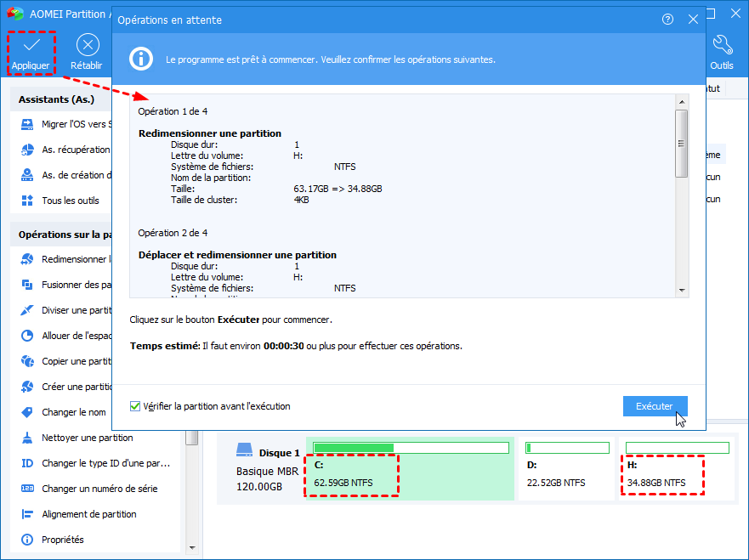
Task: Click the Disque 1 drive icon
Action: [245, 450]
